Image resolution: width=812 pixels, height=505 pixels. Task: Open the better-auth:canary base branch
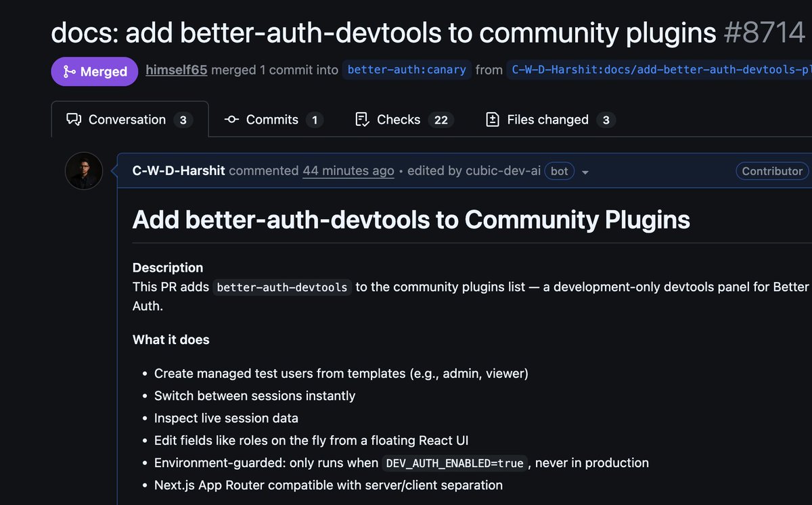point(407,70)
